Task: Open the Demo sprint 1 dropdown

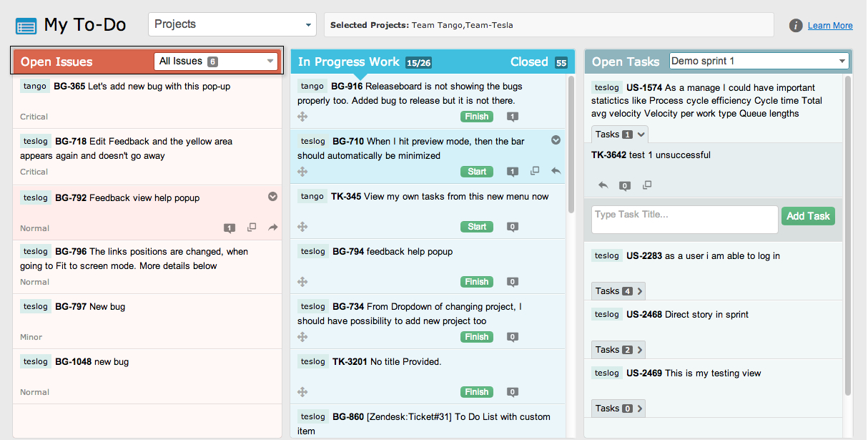Action: [759, 61]
